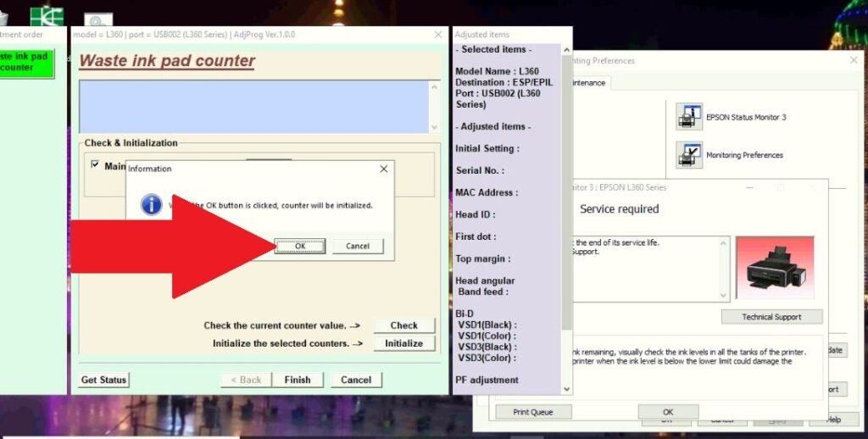Click the greyed Back button
Screen dimensions: 868x439
[x=246, y=380]
